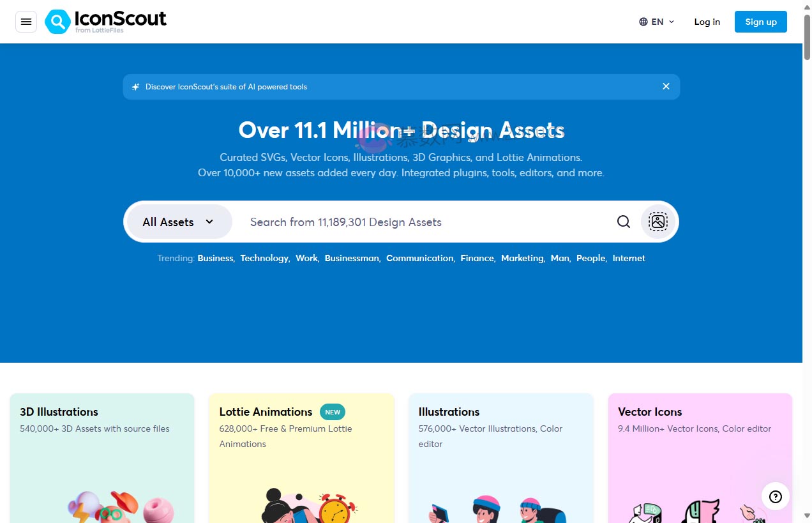Open the Log in page
Viewport: 812px width, 523px height.
(x=707, y=22)
